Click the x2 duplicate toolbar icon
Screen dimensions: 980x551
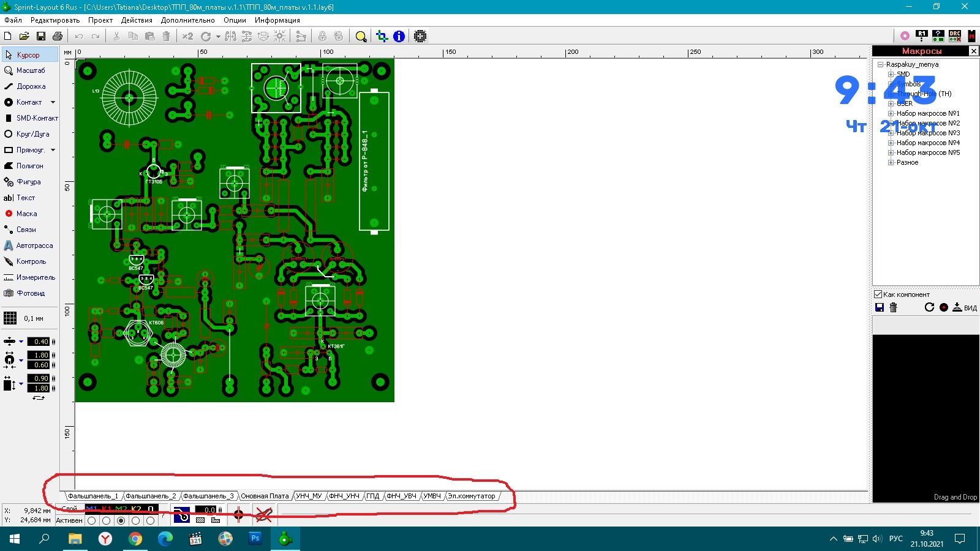point(187,37)
